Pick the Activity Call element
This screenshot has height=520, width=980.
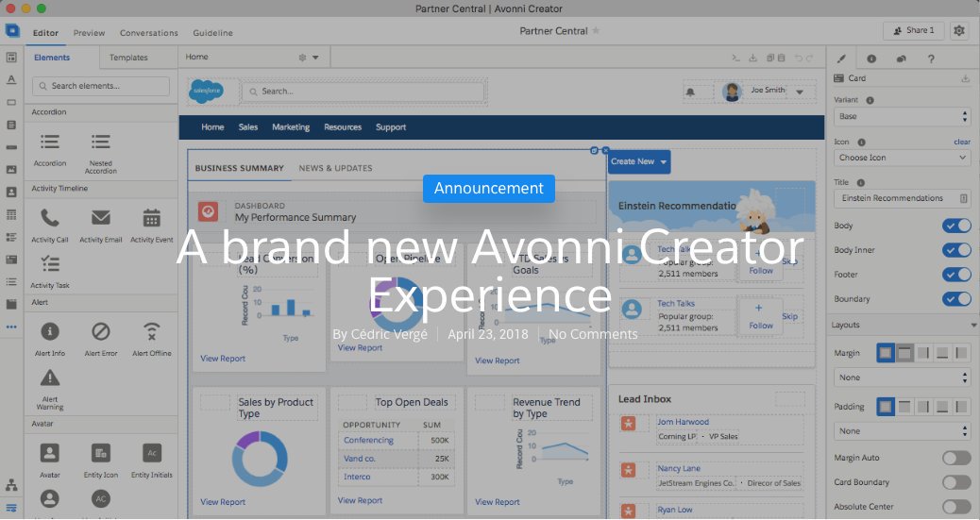click(50, 226)
